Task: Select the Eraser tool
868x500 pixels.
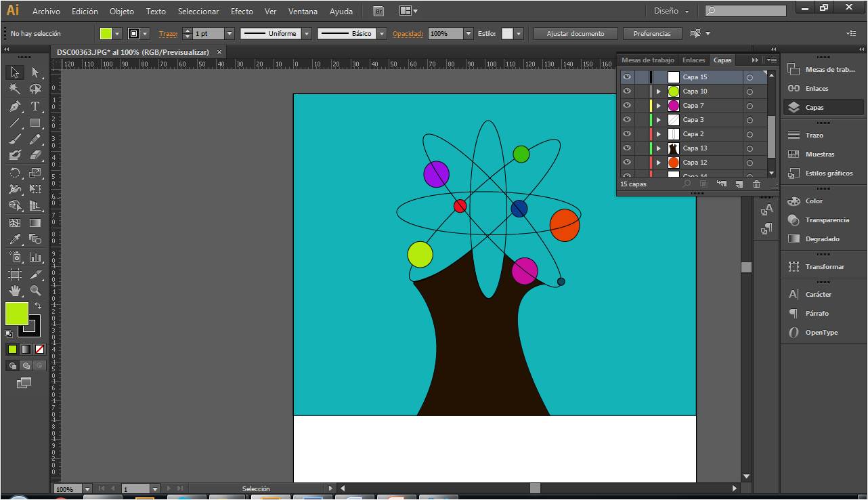Action: [35, 155]
